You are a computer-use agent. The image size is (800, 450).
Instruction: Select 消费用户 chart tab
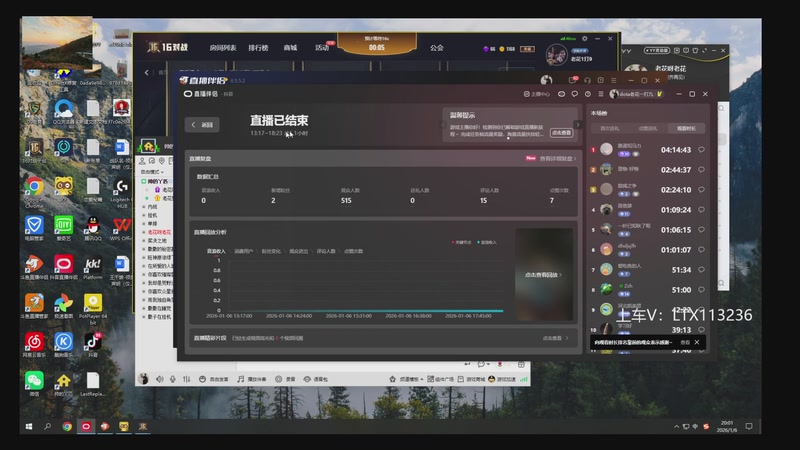coord(243,251)
